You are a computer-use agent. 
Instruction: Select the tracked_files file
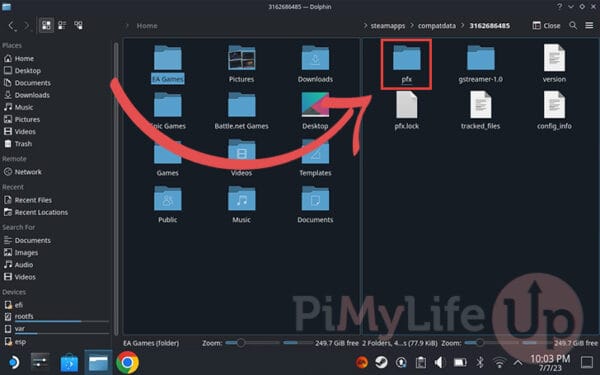[481, 111]
